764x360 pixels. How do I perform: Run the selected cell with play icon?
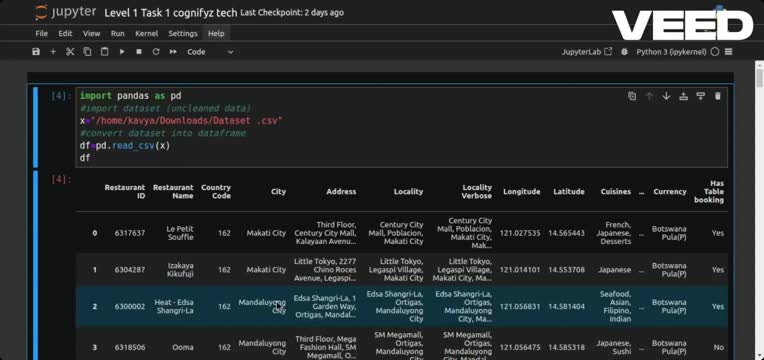point(122,52)
